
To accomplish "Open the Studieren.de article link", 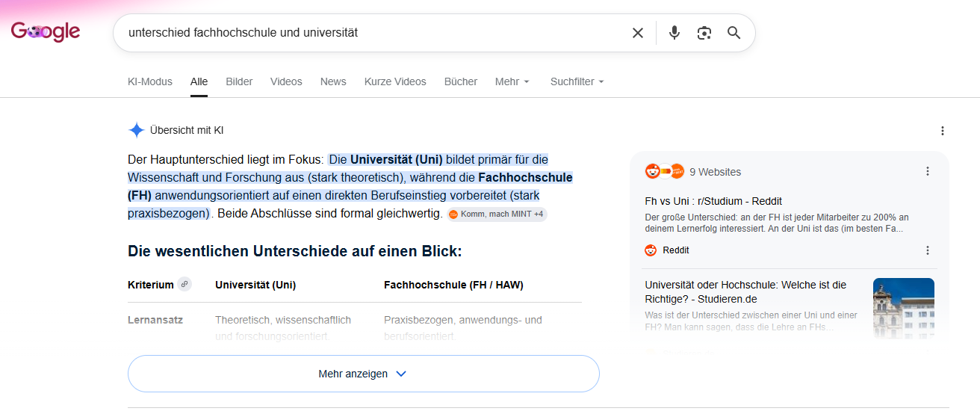I will click(x=745, y=291).
